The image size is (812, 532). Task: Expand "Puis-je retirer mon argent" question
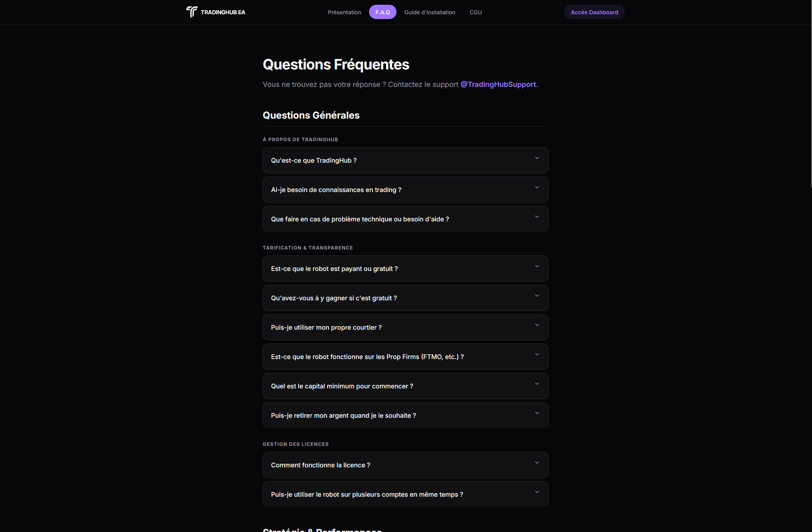[x=405, y=415]
